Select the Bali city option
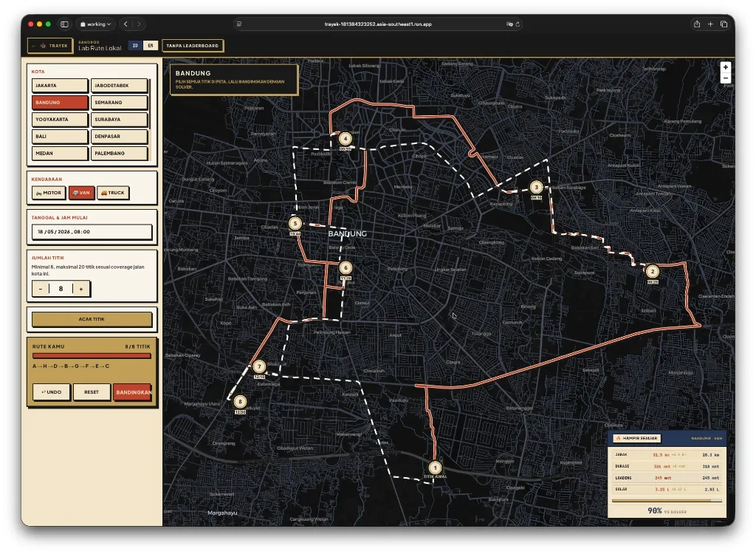This screenshot has height=554, width=756. 60,136
